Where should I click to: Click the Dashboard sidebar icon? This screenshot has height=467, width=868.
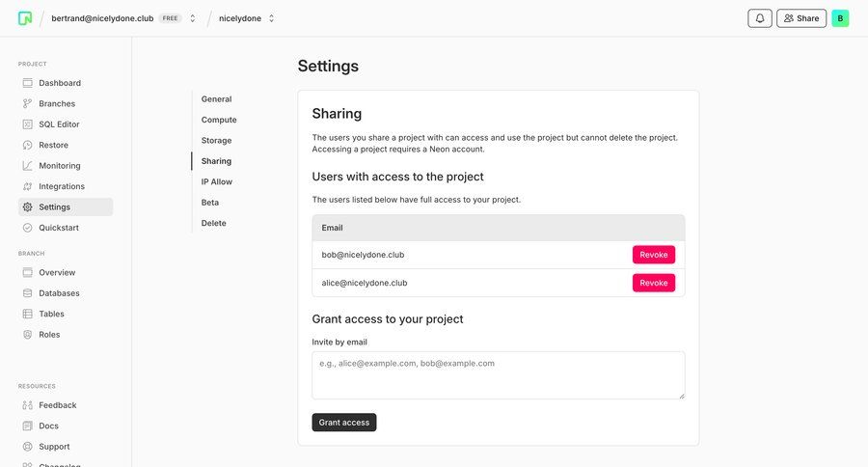tap(28, 83)
